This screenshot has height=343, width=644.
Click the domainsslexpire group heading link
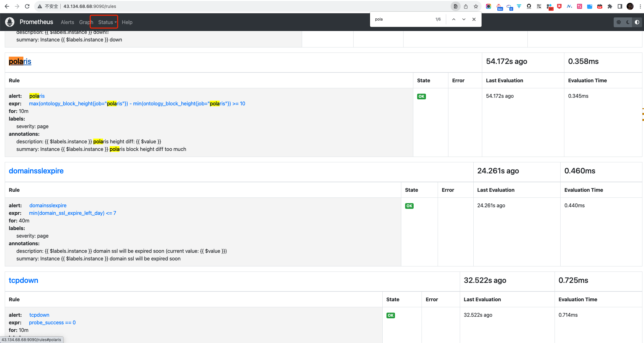36,171
